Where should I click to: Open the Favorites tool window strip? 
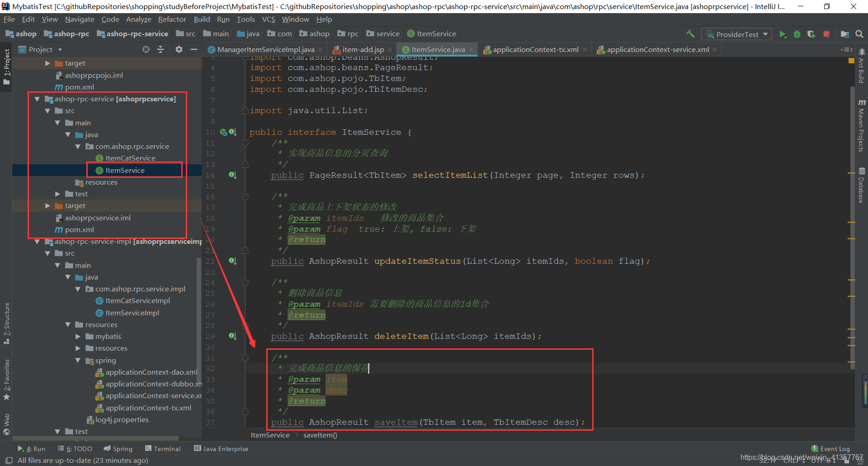pos(6,379)
